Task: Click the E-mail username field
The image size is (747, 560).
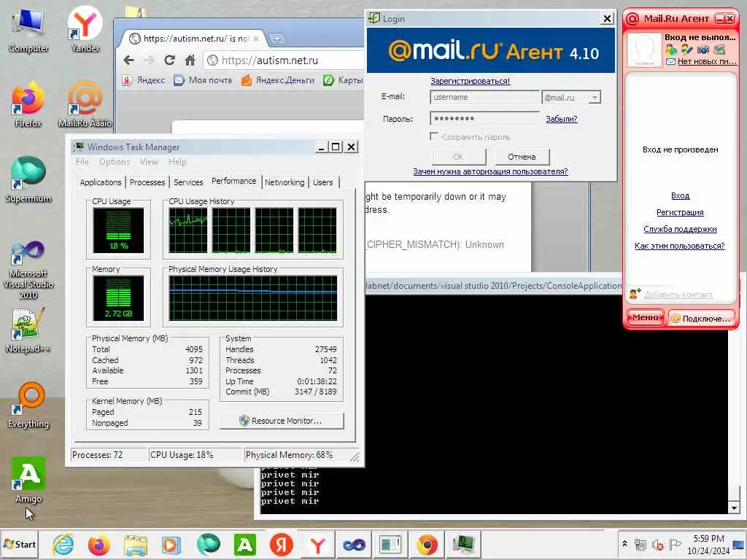Action: 484,97
